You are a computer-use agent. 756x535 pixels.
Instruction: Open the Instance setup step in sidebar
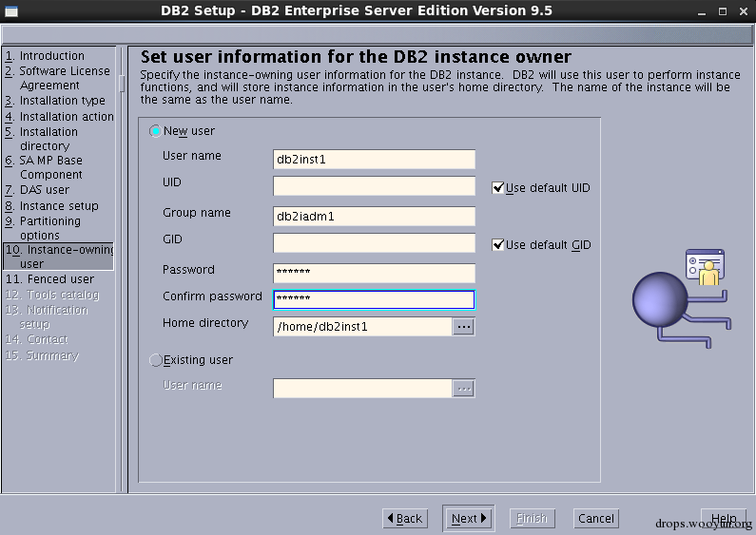click(51, 206)
